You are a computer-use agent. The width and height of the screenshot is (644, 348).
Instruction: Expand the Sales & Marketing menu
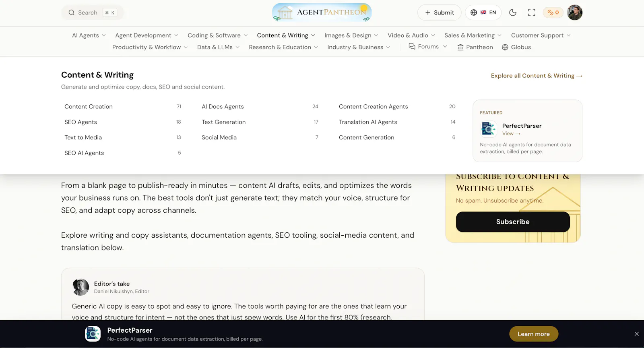coord(473,35)
